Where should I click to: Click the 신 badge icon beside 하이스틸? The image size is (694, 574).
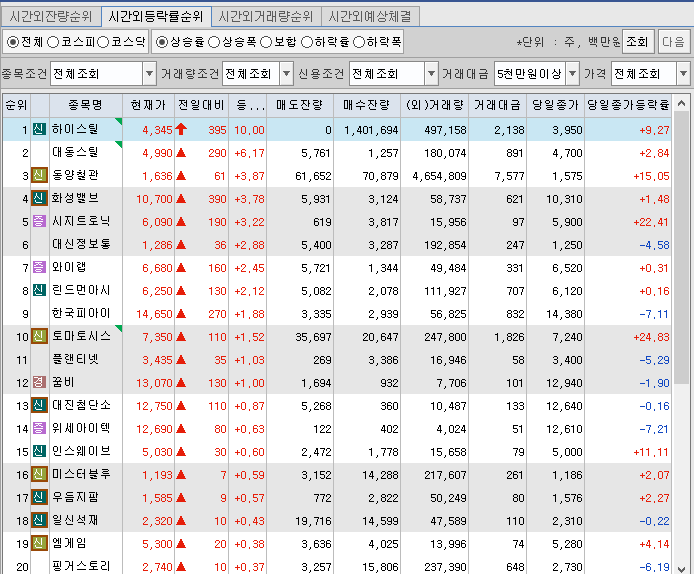(x=39, y=129)
